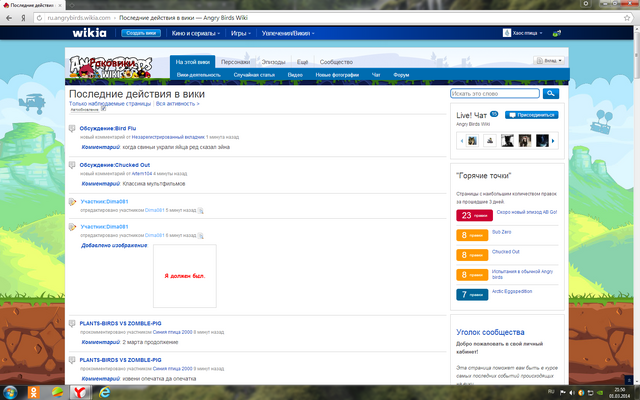Open the Arctic Eggspedition link
The image size is (640, 400).
point(512,291)
